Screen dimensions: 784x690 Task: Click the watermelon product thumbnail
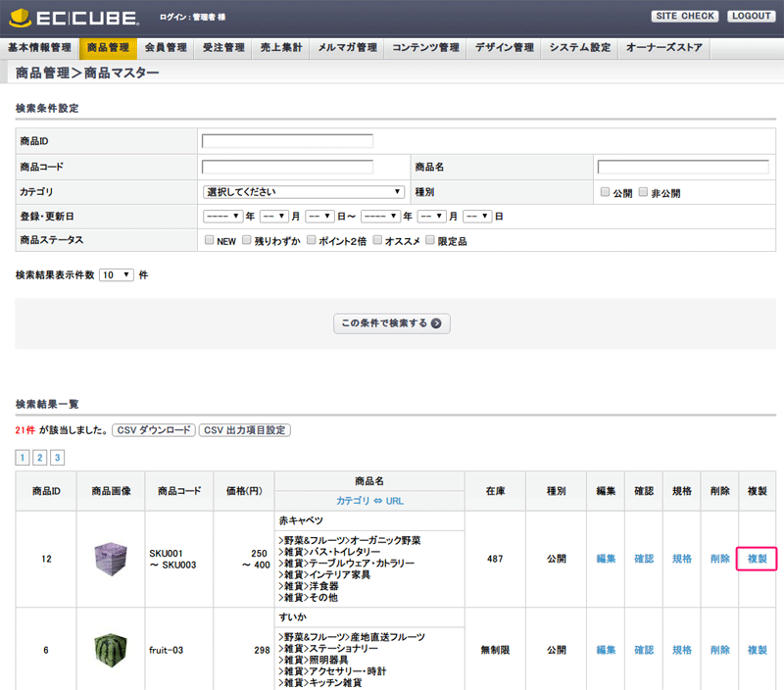pyautogui.click(x=111, y=650)
